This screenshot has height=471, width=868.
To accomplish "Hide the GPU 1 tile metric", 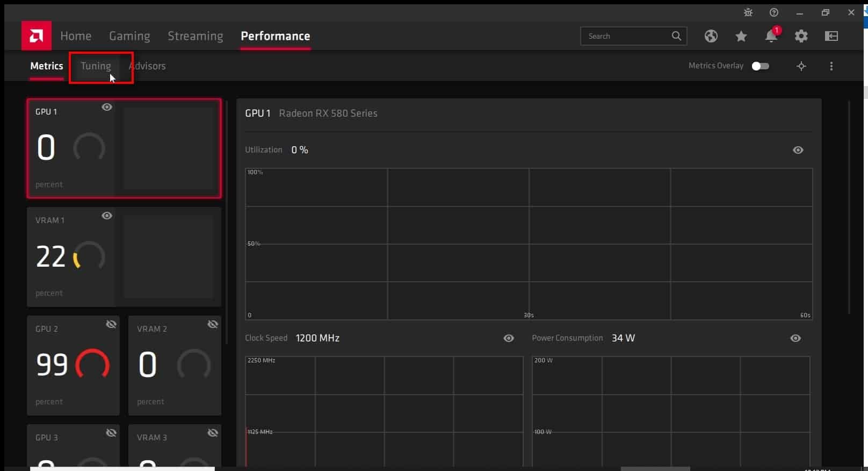I will [107, 107].
